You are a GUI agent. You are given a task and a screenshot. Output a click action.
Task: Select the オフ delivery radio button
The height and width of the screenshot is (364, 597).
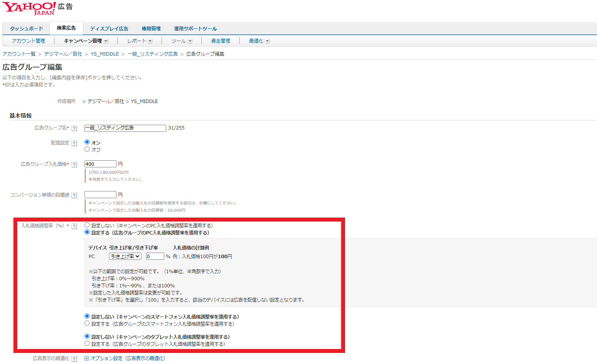[87, 149]
